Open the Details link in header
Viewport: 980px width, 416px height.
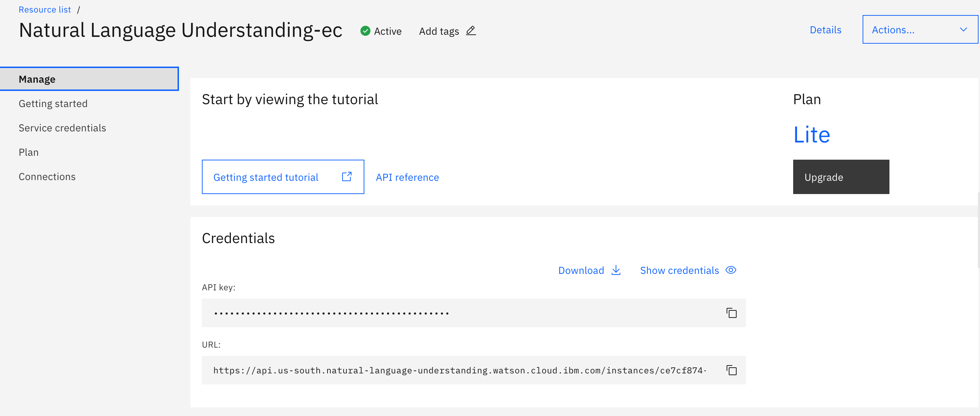pyautogui.click(x=825, y=30)
